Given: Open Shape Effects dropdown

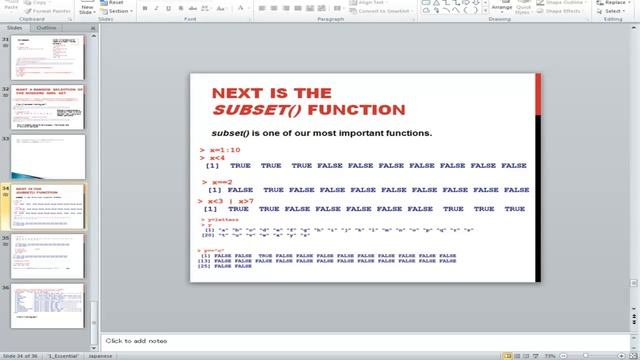Looking at the screenshot, I should pyautogui.click(x=560, y=11).
